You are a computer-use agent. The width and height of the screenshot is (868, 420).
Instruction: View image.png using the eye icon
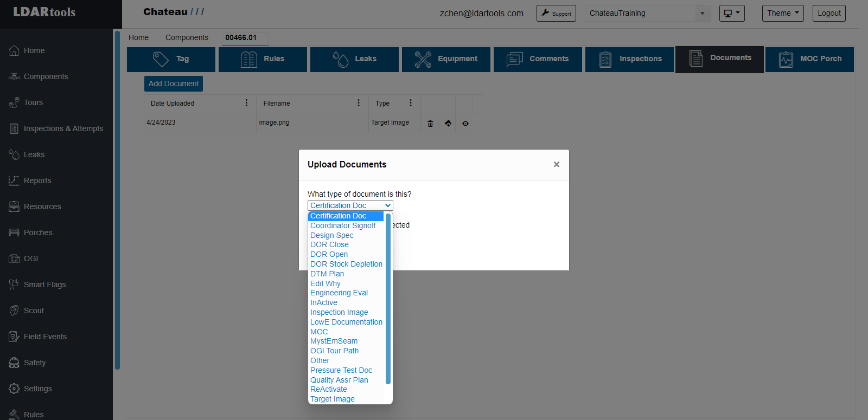click(x=465, y=124)
